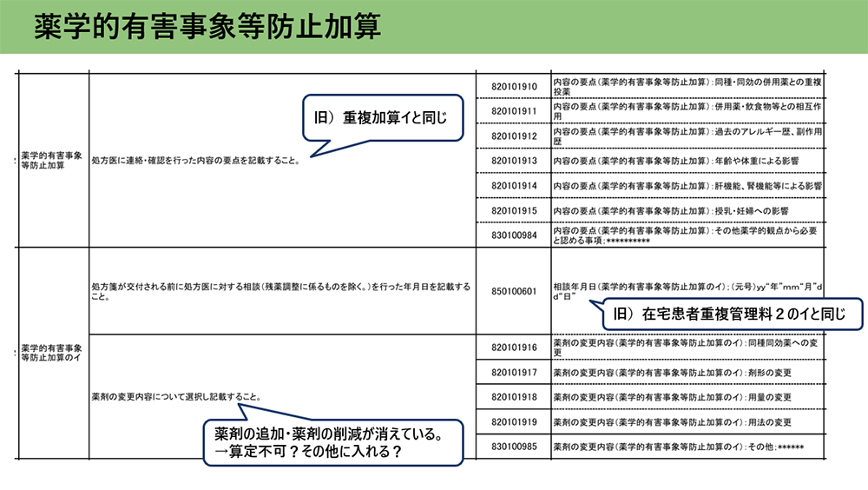
Task: Click text 肝機能、腎機能等による影響
Action: [768, 186]
